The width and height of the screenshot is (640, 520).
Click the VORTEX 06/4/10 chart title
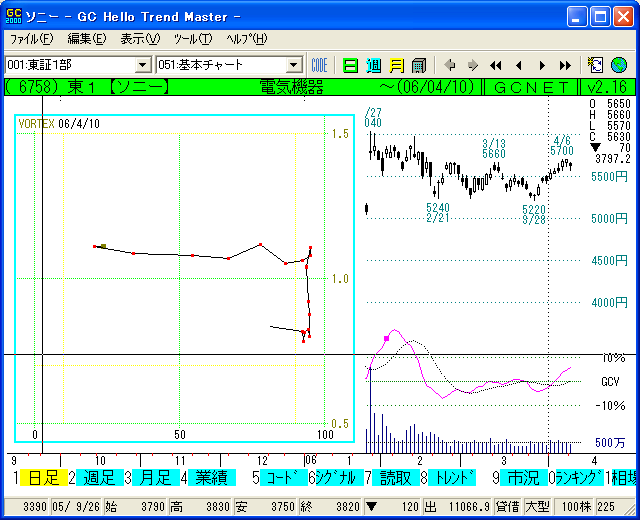(x=59, y=124)
